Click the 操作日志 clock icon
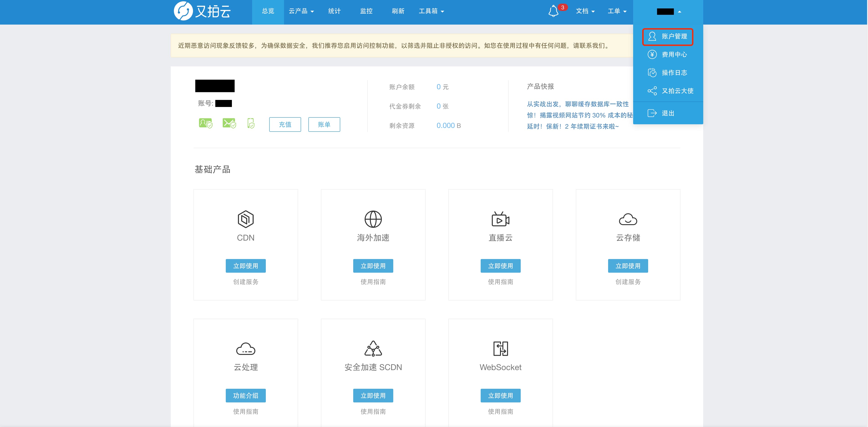868x427 pixels. 652,72
